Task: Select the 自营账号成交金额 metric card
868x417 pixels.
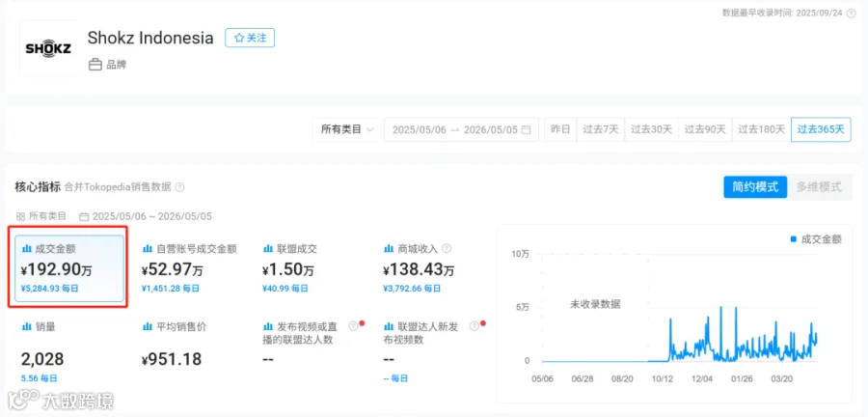Action: point(190,268)
